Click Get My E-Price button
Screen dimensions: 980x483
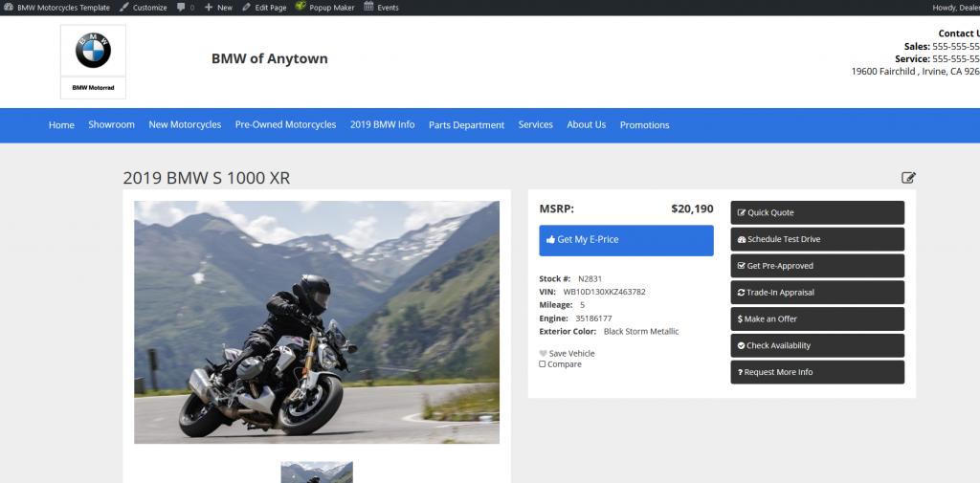(626, 241)
